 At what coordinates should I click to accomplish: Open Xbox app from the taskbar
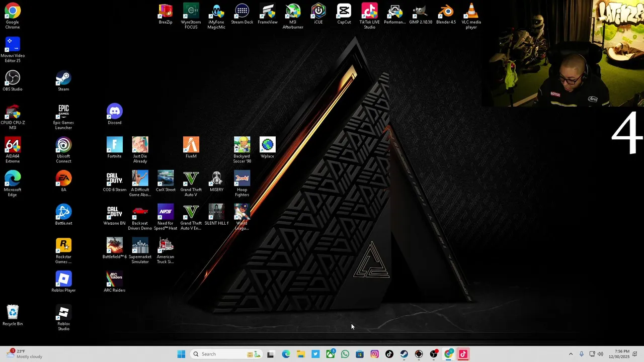tap(330, 354)
